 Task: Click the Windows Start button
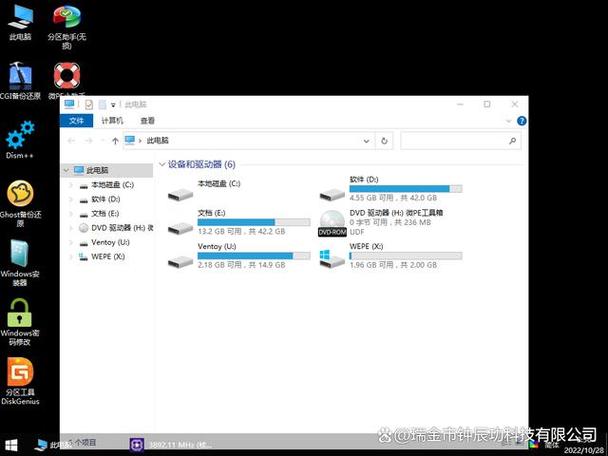[12, 443]
